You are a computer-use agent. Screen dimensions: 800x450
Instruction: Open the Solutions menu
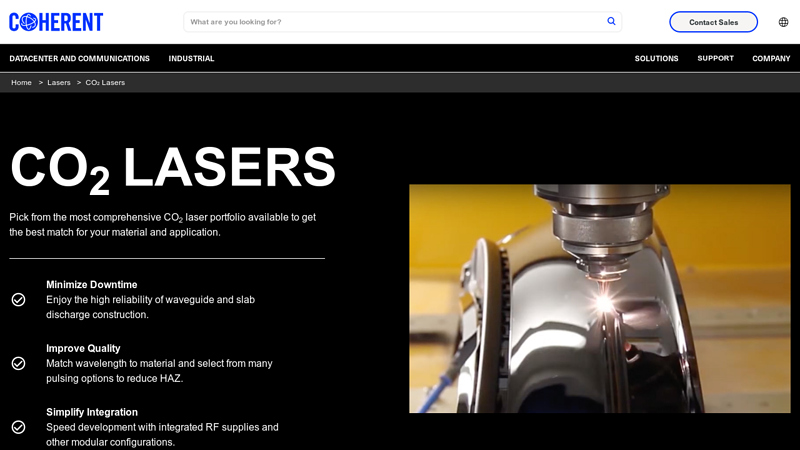pos(656,59)
